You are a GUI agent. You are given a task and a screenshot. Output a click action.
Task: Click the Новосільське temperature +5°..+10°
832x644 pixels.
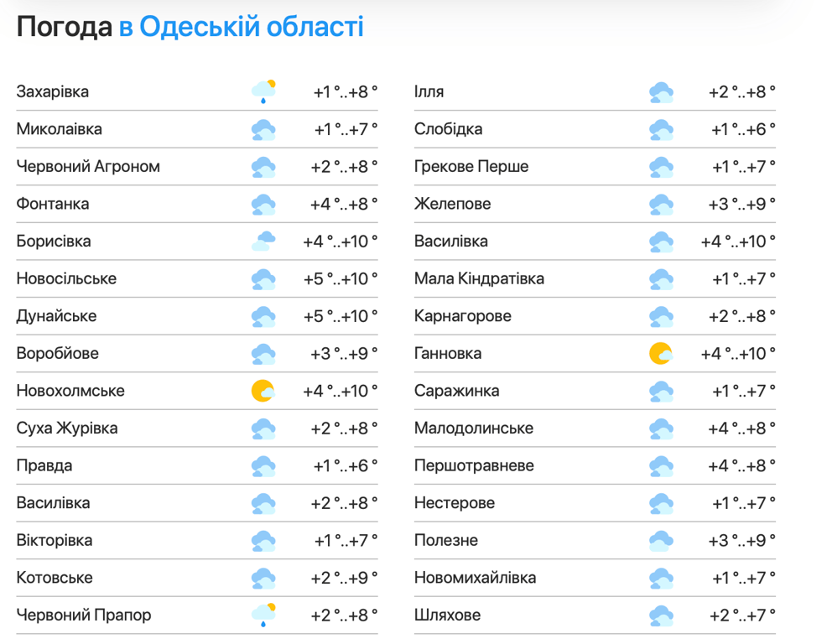click(341, 278)
